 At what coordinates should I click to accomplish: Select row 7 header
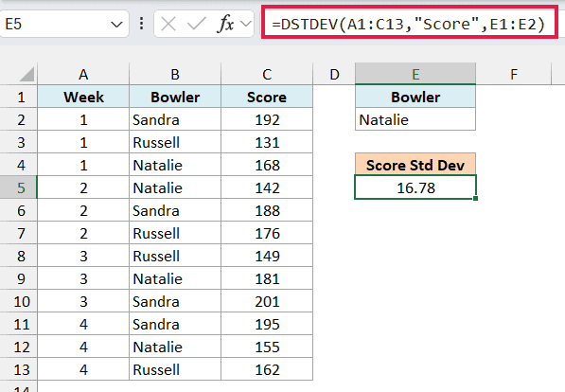point(19,233)
